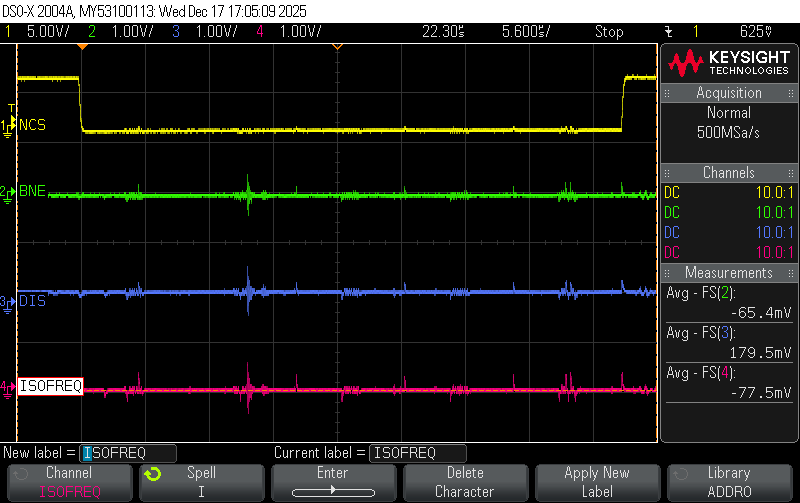Click channel 4 scale 1.00V/
The width and height of the screenshot is (800, 503).
pyautogui.click(x=301, y=32)
